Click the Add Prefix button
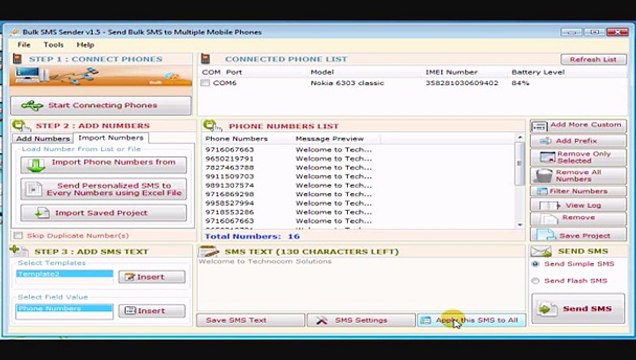 [578, 141]
